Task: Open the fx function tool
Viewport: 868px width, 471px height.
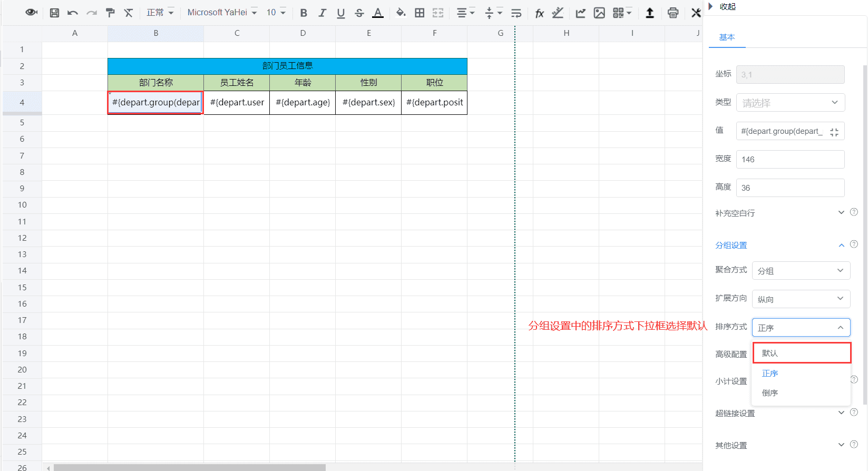Action: [539, 13]
